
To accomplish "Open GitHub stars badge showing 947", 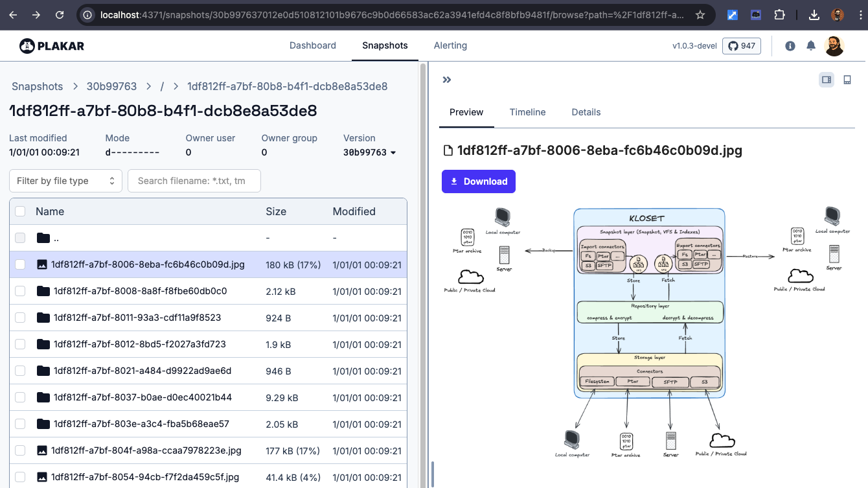I will tap(742, 46).
